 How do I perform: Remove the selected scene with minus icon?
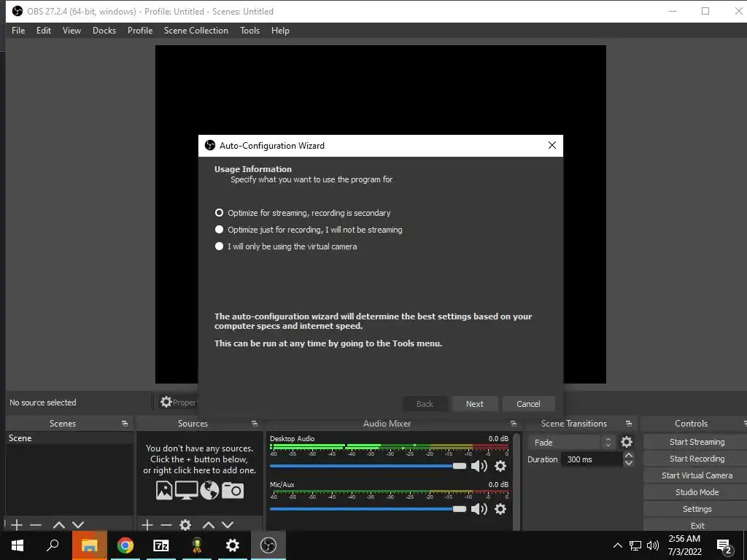tap(36, 525)
